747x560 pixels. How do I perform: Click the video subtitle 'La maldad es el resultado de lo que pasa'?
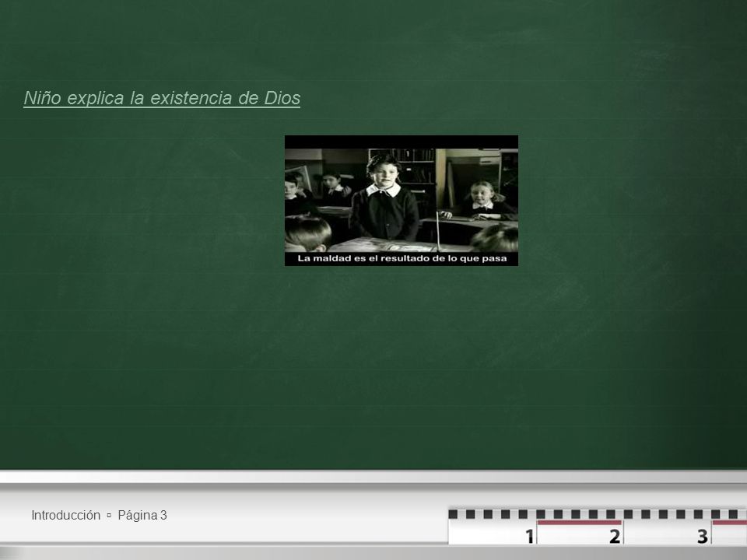click(402, 258)
